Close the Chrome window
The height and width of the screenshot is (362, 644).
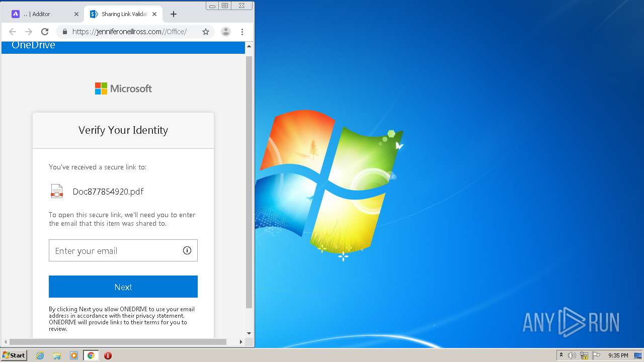click(x=242, y=6)
